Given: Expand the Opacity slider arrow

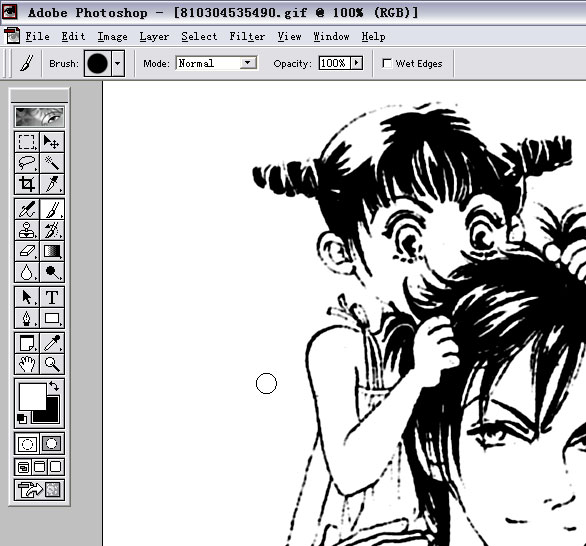Looking at the screenshot, I should pyautogui.click(x=357, y=63).
